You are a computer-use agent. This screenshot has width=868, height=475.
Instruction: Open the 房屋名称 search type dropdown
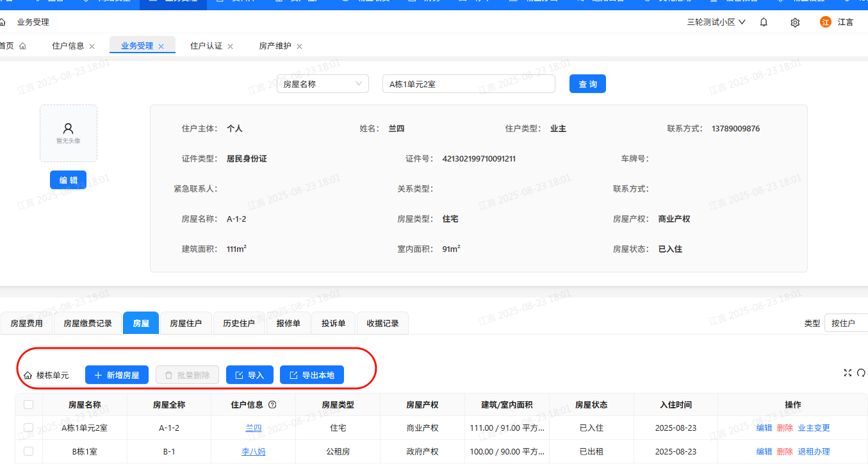tap(322, 84)
